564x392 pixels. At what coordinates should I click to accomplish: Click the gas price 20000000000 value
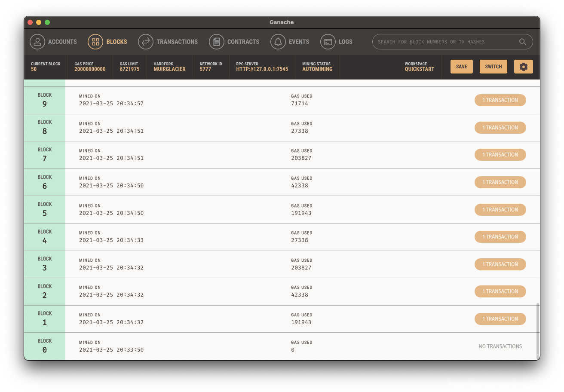(90, 69)
